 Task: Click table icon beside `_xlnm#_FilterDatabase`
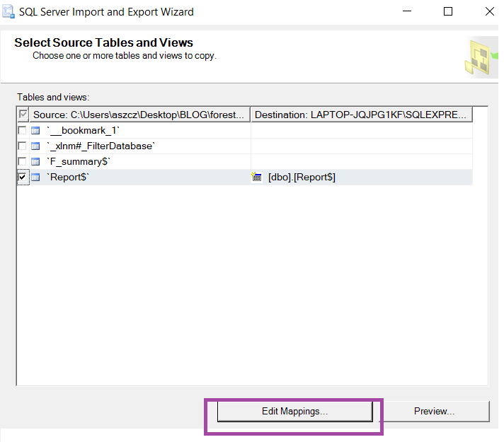35,146
